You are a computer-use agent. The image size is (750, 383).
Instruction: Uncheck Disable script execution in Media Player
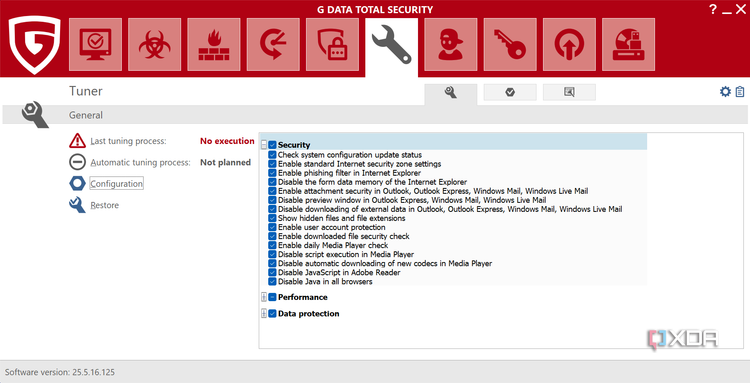pos(272,254)
